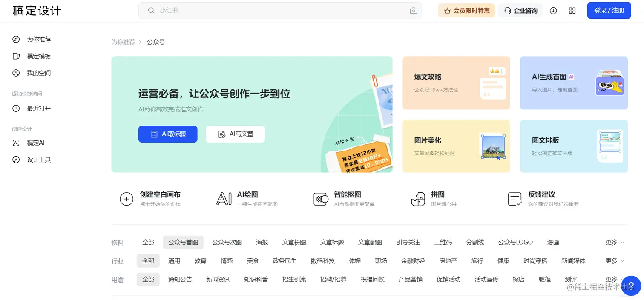Viewport: 644px width, 300px height.
Task: Open the apps grid icon near login button
Action: pyautogui.click(x=572, y=10)
